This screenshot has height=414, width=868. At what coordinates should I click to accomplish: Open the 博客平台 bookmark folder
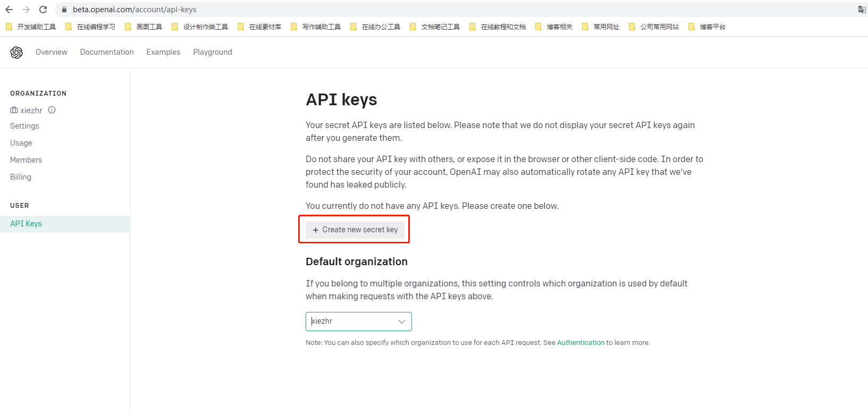tap(707, 27)
